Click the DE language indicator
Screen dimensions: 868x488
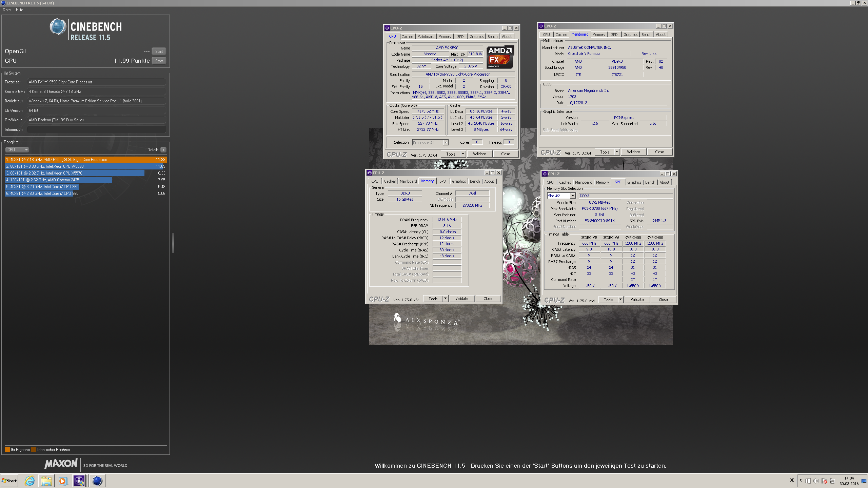click(x=792, y=480)
